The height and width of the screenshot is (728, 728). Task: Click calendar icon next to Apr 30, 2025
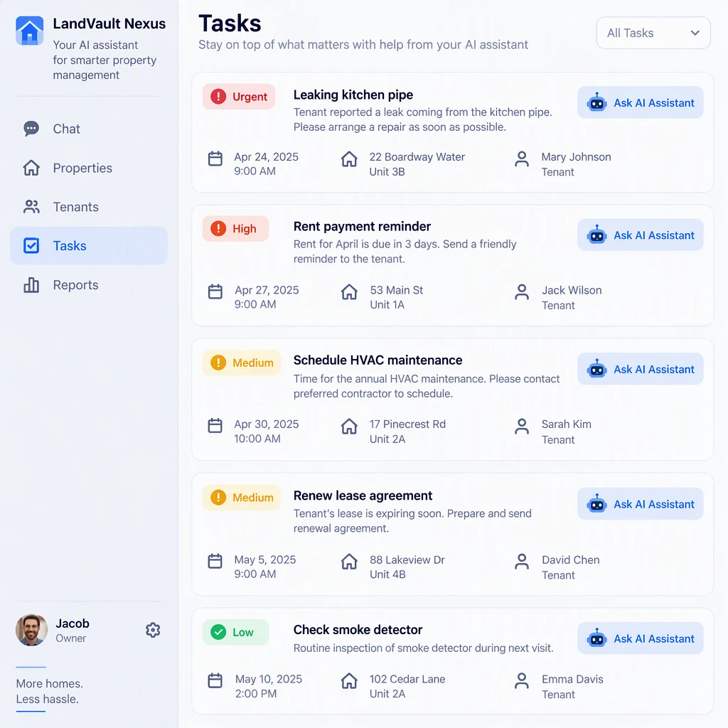pyautogui.click(x=215, y=425)
